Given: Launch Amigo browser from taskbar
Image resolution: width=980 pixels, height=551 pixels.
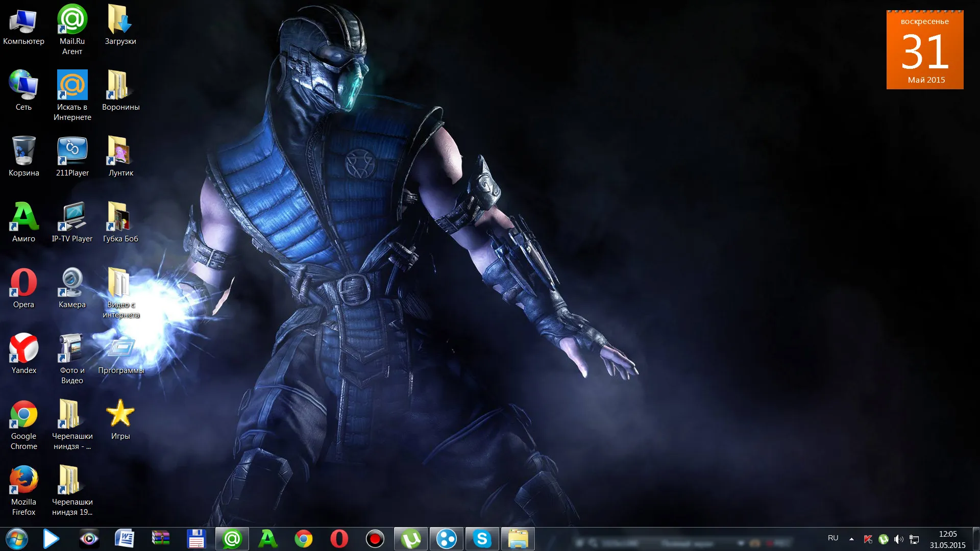Looking at the screenshot, I should (x=268, y=539).
